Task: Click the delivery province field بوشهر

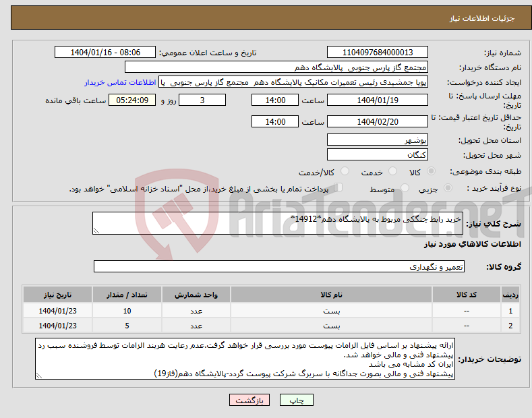Action: [x=378, y=140]
